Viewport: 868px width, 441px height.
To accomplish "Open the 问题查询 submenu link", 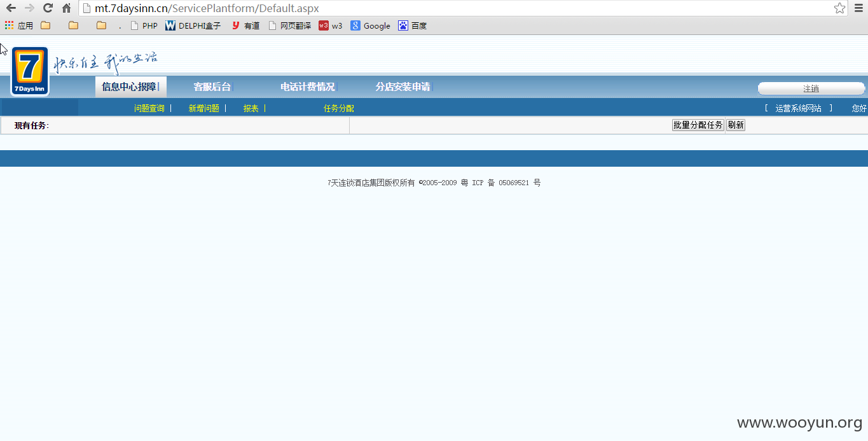I will [x=149, y=108].
